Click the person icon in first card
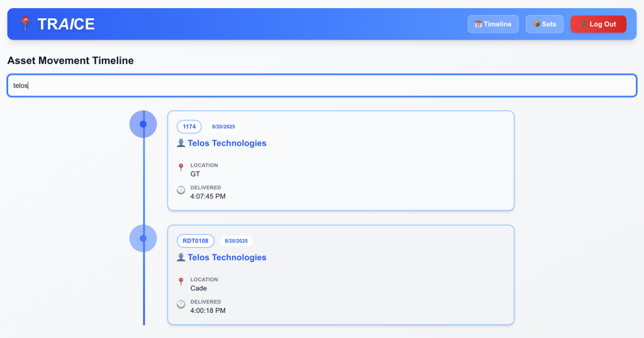 coord(181,143)
